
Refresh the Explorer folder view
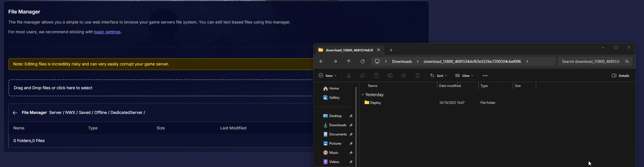363,61
